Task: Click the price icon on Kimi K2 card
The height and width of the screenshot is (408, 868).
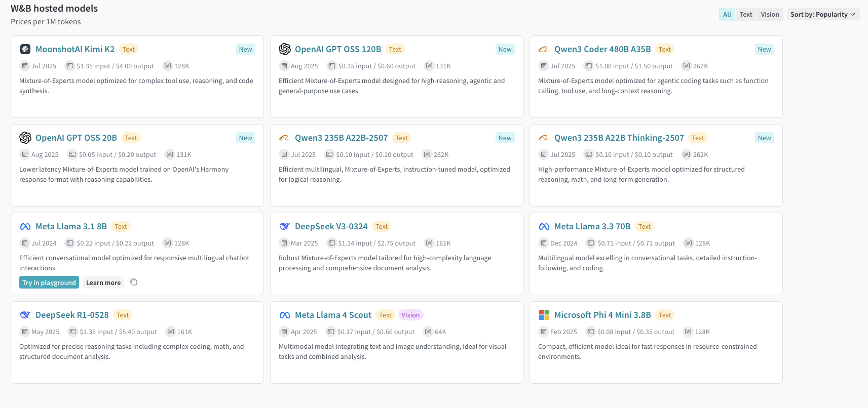Action: click(x=70, y=66)
